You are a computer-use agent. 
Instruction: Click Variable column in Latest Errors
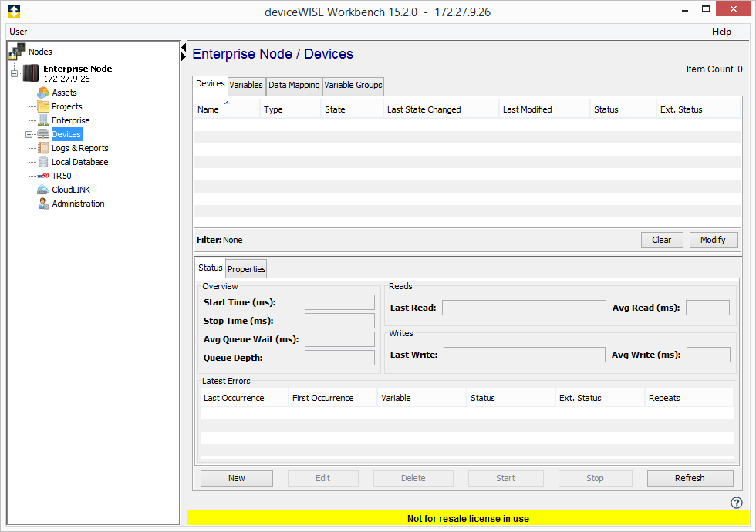point(422,398)
